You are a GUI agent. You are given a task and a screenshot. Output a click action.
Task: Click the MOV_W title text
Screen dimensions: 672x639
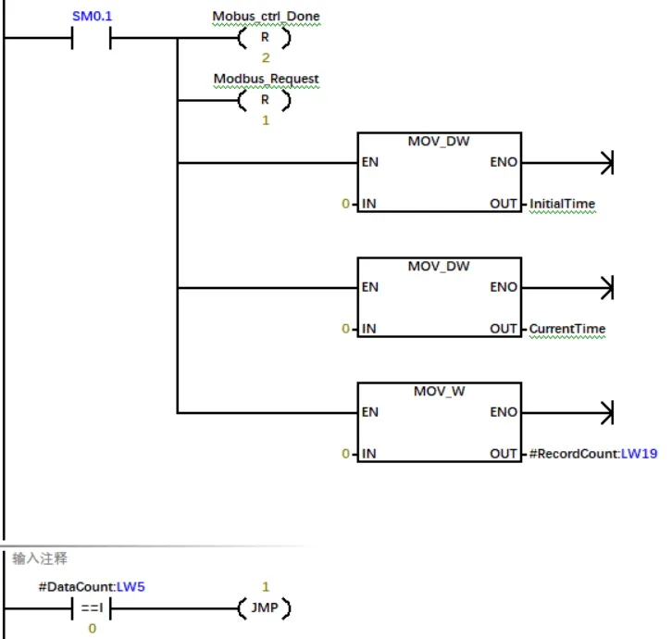pos(440,391)
